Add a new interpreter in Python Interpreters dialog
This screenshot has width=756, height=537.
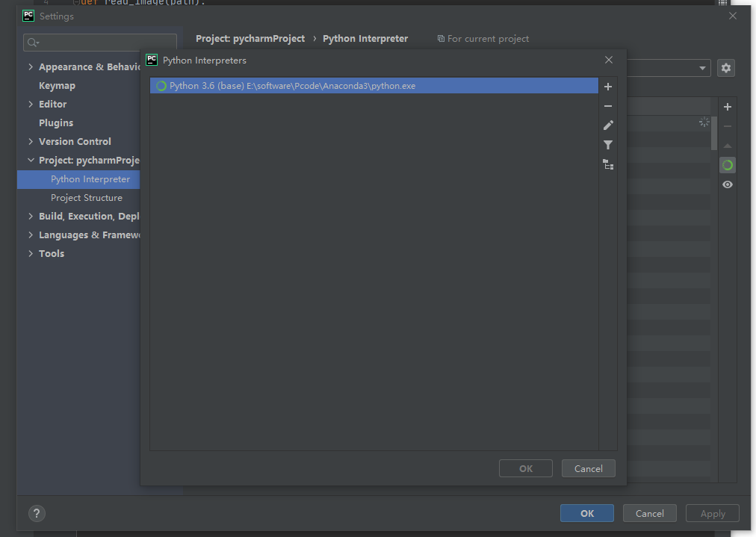click(x=608, y=87)
